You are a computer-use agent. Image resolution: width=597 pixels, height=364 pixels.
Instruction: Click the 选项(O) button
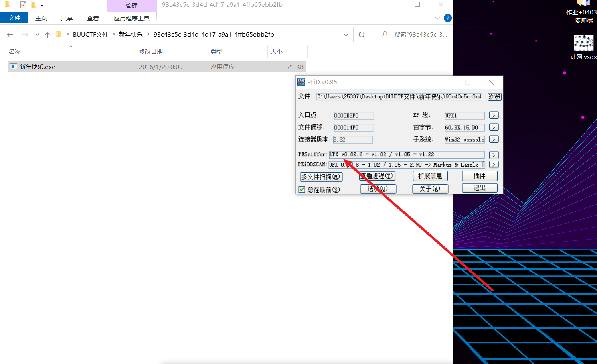378,189
